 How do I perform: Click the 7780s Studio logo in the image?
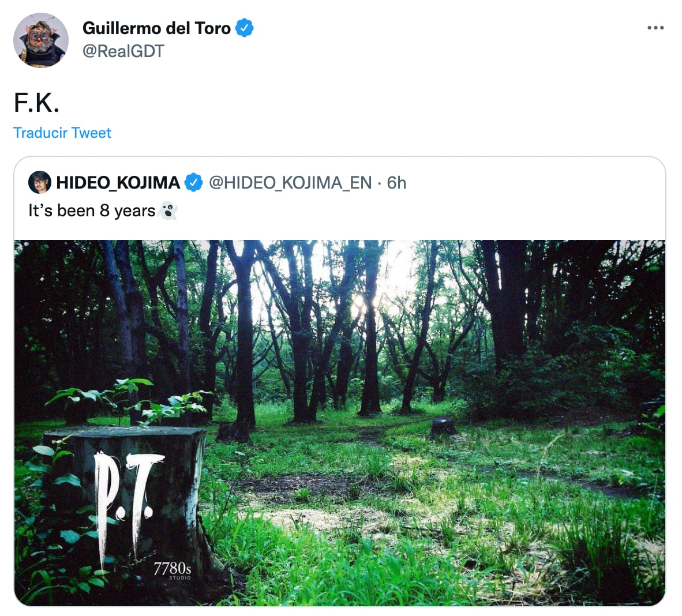pos(172,570)
